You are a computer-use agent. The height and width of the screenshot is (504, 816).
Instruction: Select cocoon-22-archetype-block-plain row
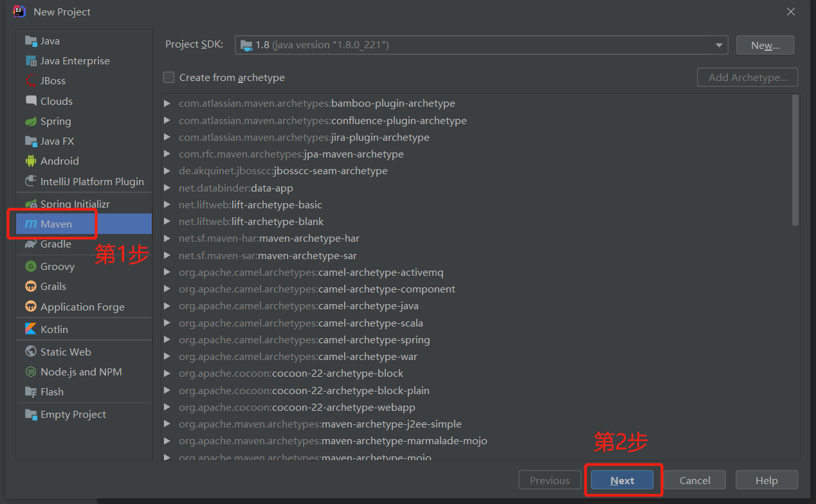pyautogui.click(x=476, y=390)
